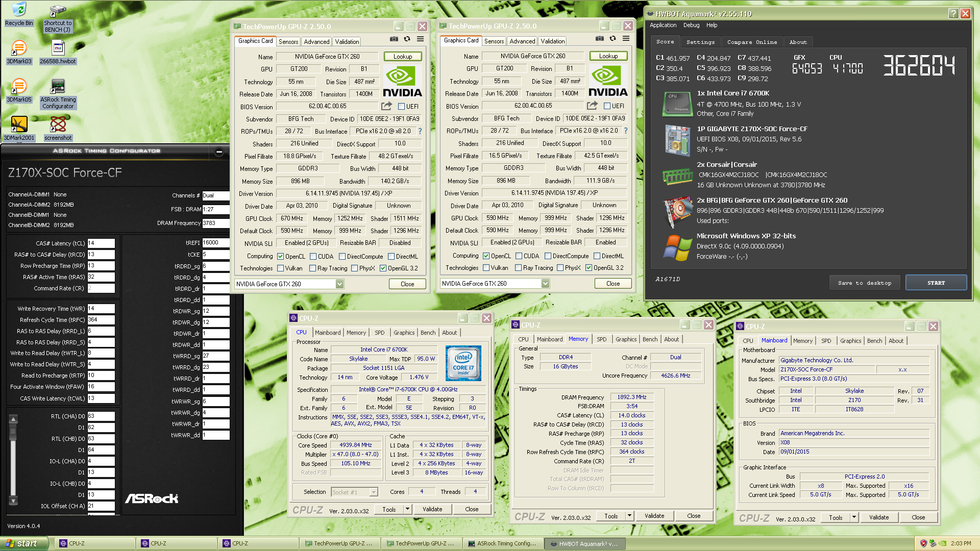
Task: Launch the 3DMark2001 desktop shortcut
Action: [19, 128]
